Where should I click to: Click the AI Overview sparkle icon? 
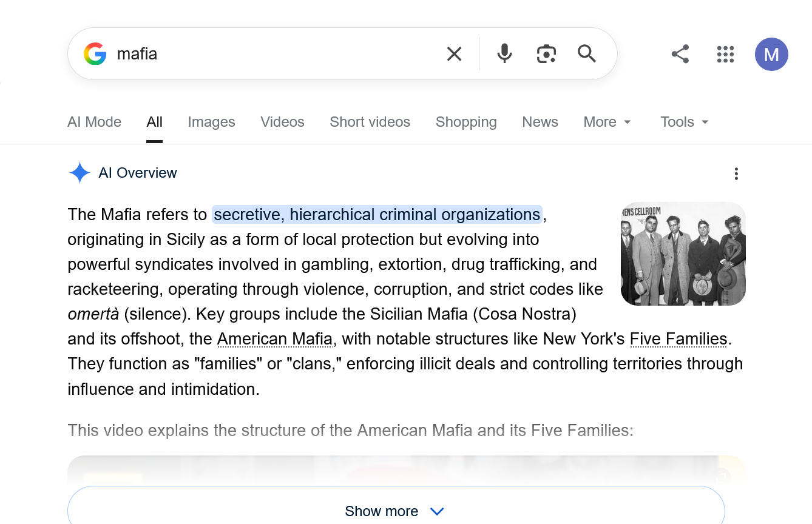pyautogui.click(x=80, y=173)
